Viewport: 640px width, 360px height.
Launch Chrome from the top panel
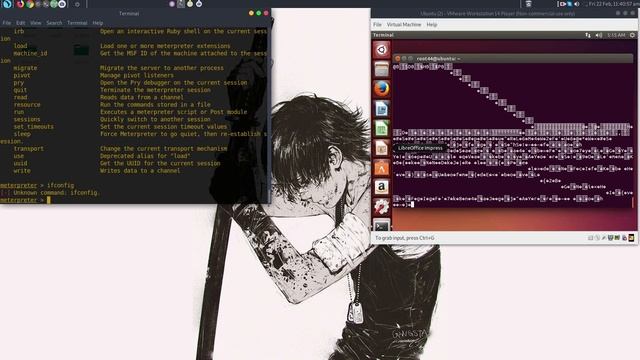coord(30,4)
